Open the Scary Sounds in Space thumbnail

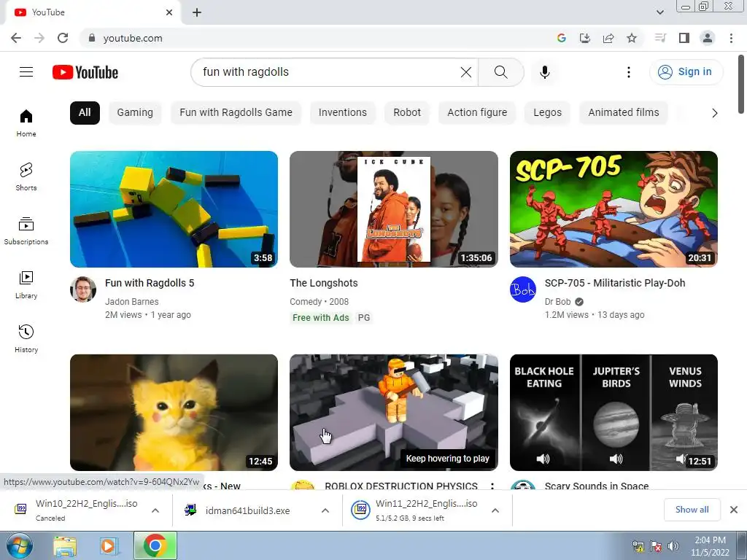(x=614, y=413)
